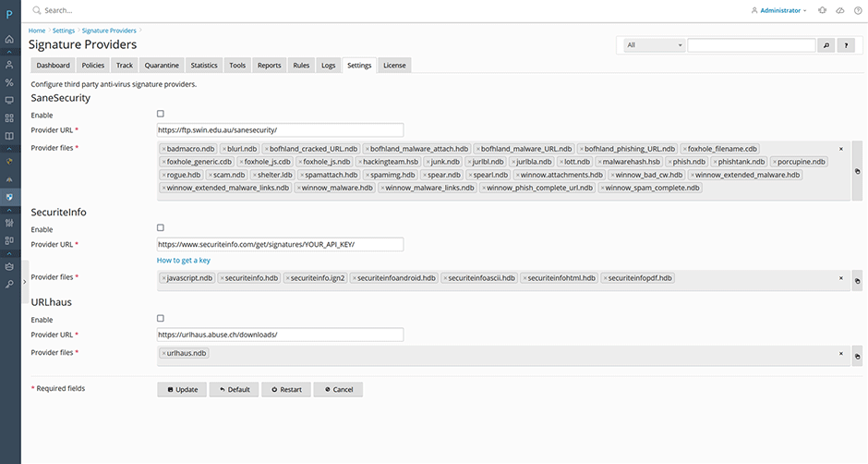Viewport: 868px width, 464px height.
Task: Click the filter text field beside All dropdown
Action: 752,45
